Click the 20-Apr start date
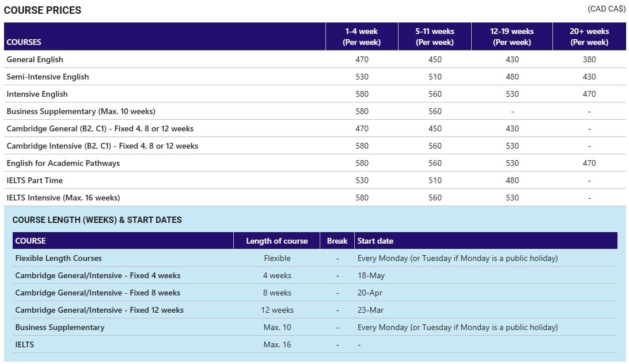This screenshot has height=364, width=629. (370, 293)
